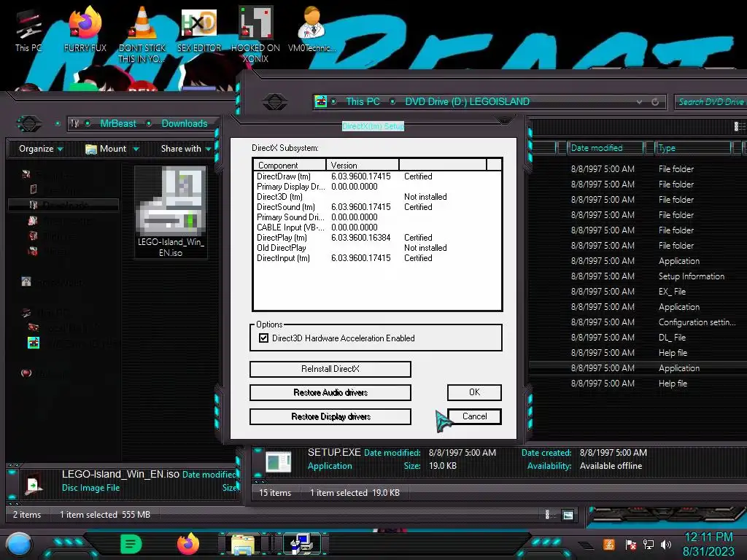Expand the DVD Drive address bar history dropdown

(639, 102)
